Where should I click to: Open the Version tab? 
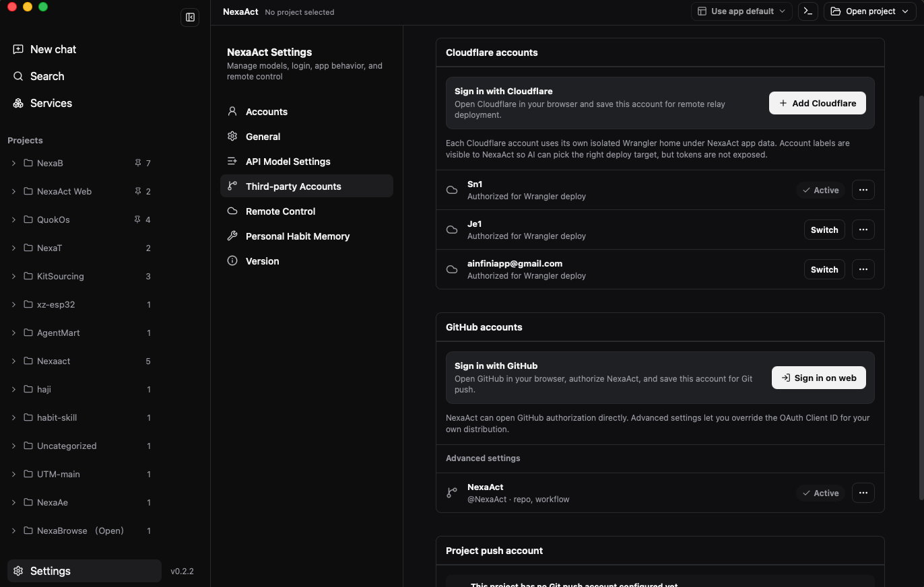[306, 261]
